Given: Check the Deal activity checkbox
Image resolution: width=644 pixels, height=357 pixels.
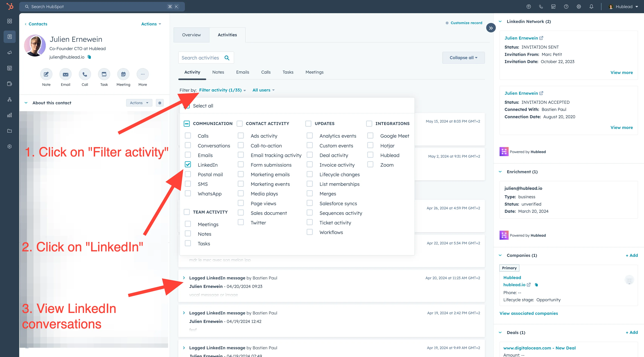Looking at the screenshot, I should pos(310,155).
